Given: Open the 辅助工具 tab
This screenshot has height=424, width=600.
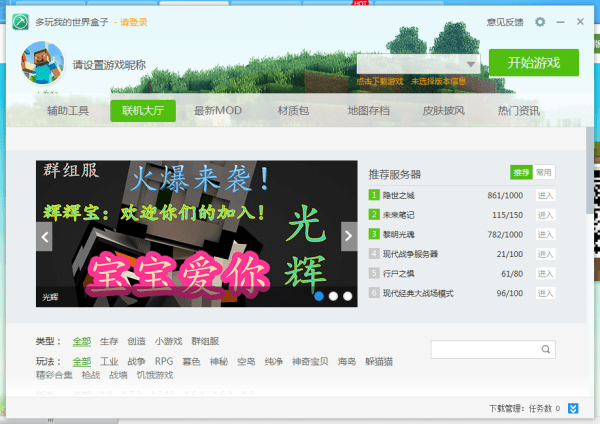Looking at the screenshot, I should (x=68, y=111).
